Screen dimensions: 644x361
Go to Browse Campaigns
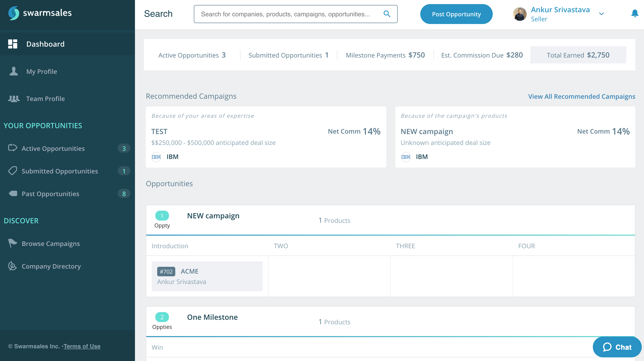51,243
